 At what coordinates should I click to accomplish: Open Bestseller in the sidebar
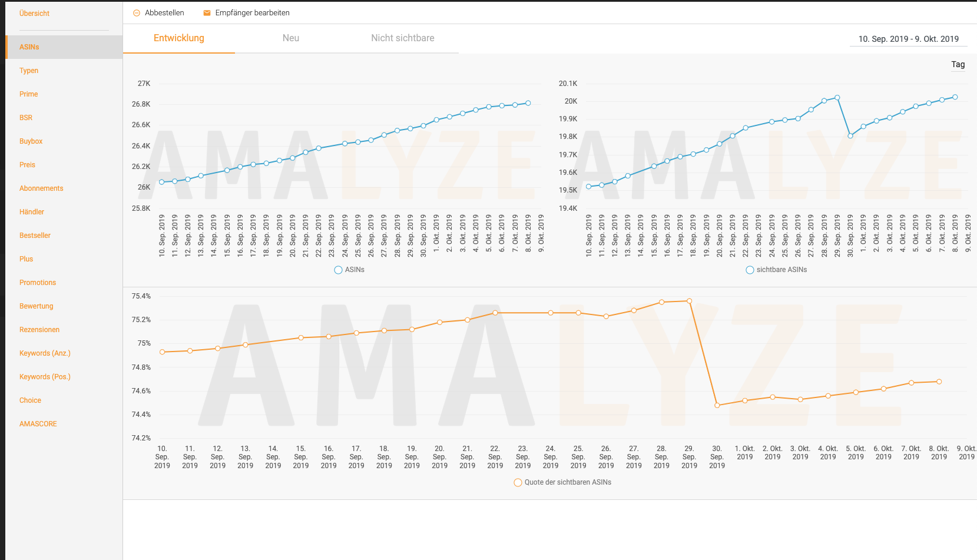(x=35, y=236)
